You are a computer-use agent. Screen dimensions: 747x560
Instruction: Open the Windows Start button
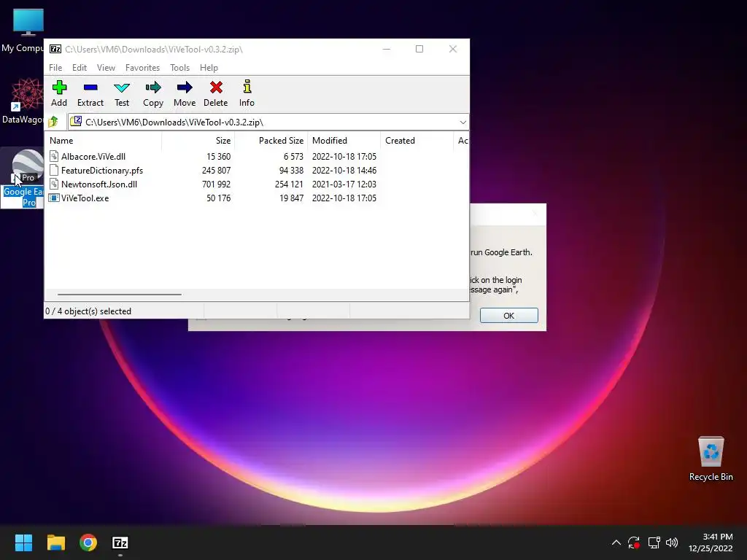23,542
